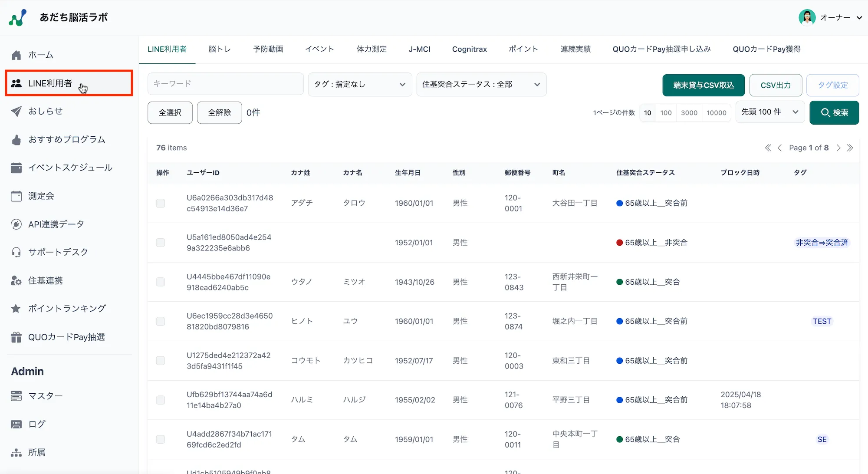This screenshot has width=868, height=474.
Task: Click the 端末貸与CSV取込 button
Action: (704, 86)
